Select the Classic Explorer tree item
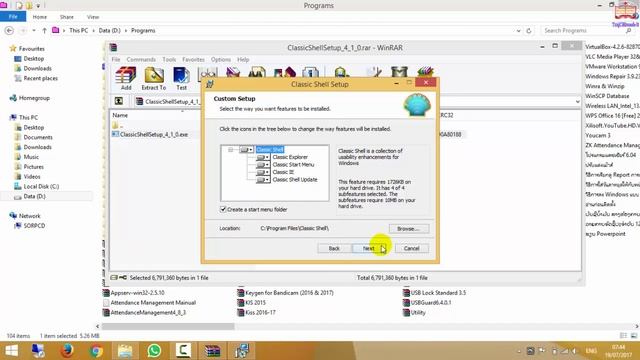This screenshot has width=640, height=360. (x=290, y=157)
